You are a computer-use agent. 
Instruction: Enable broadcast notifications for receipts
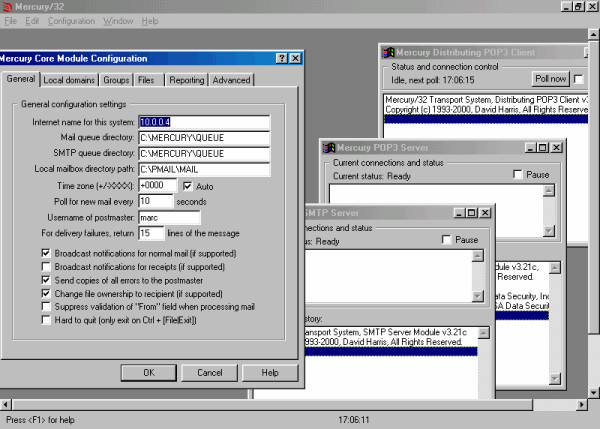tap(46, 268)
